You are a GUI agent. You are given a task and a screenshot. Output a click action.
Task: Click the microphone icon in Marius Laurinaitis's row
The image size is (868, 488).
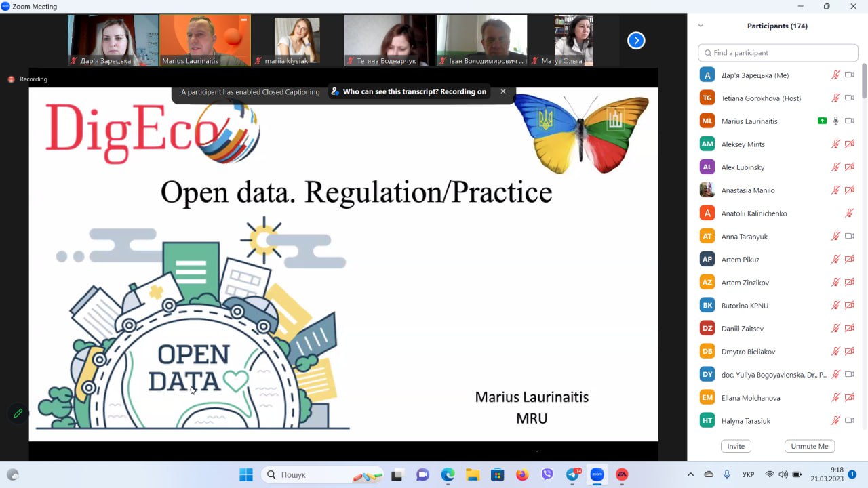(836, 121)
